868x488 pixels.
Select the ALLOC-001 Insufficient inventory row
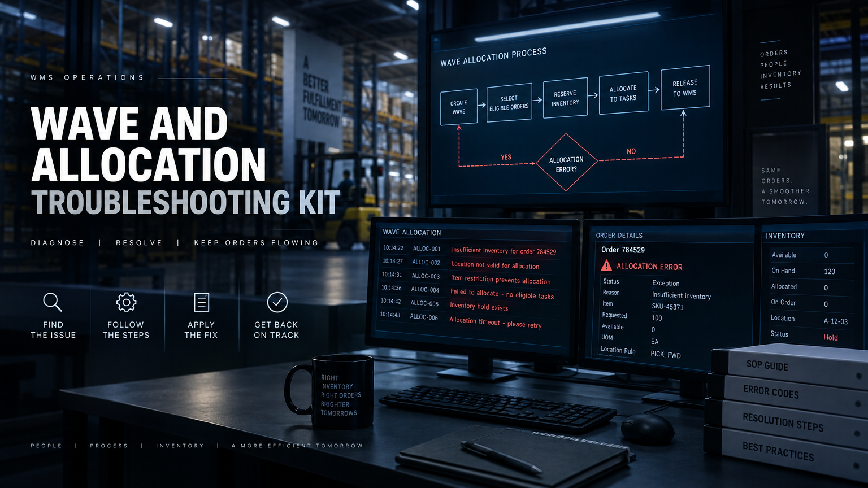469,250
